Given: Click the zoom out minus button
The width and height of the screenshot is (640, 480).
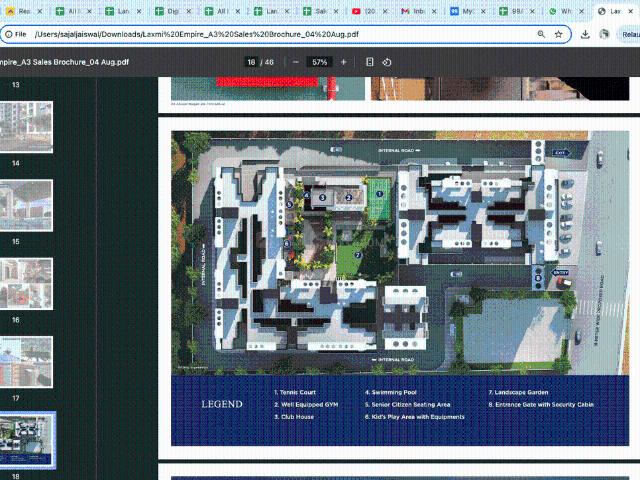Looking at the screenshot, I should [295, 62].
